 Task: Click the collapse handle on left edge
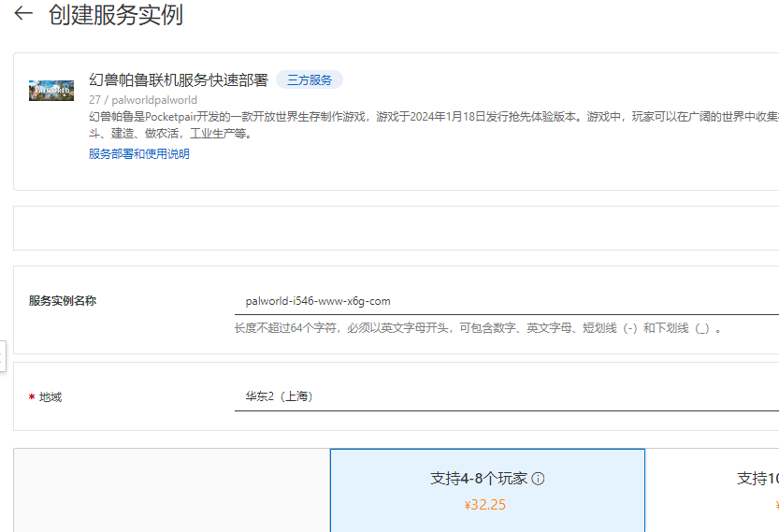coord(3,355)
